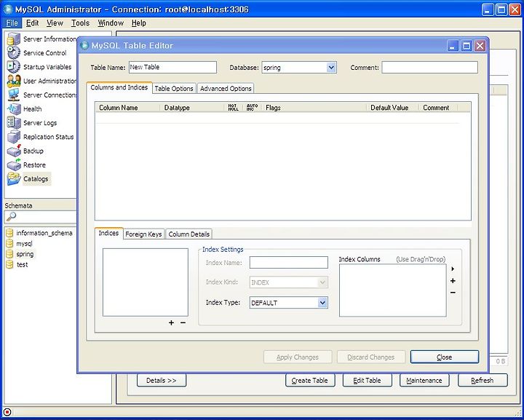Viewport: 524px width, 420px height.
Task: Open the Server Logs icon
Action: pos(14,122)
